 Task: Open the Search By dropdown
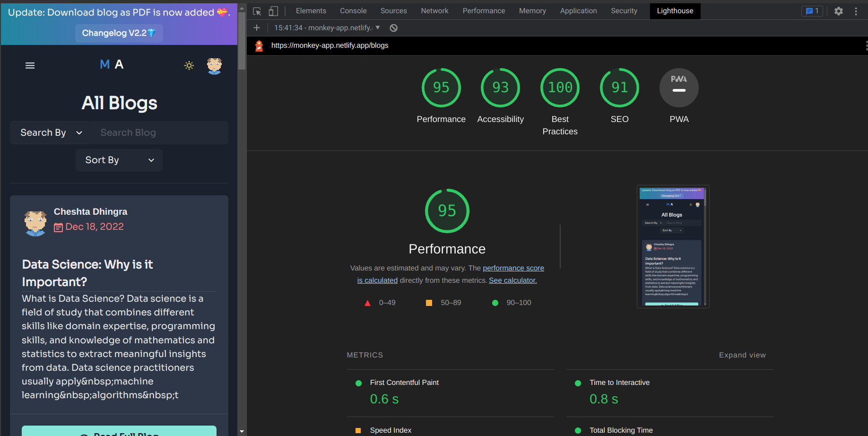click(x=51, y=133)
